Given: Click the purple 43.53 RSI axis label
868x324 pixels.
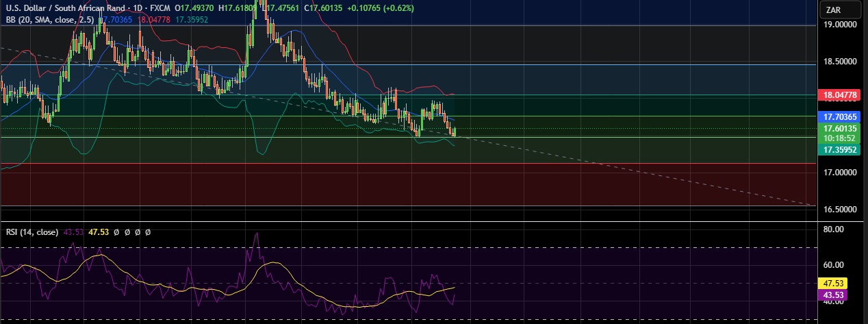Looking at the screenshot, I should 834,295.
